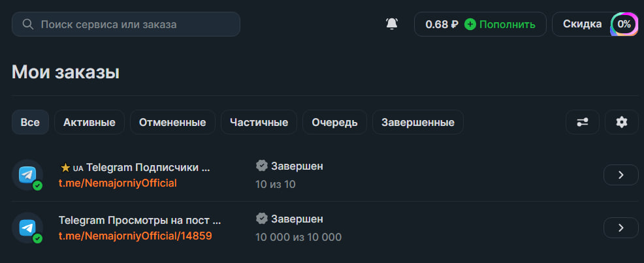
Task: Select the "Все" orders tab
Action: click(x=30, y=122)
